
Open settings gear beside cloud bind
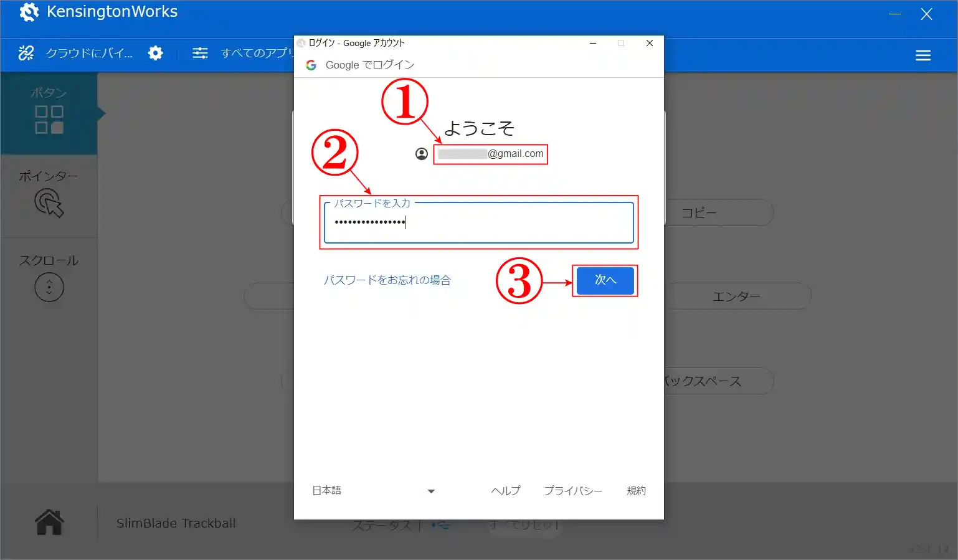(x=156, y=54)
